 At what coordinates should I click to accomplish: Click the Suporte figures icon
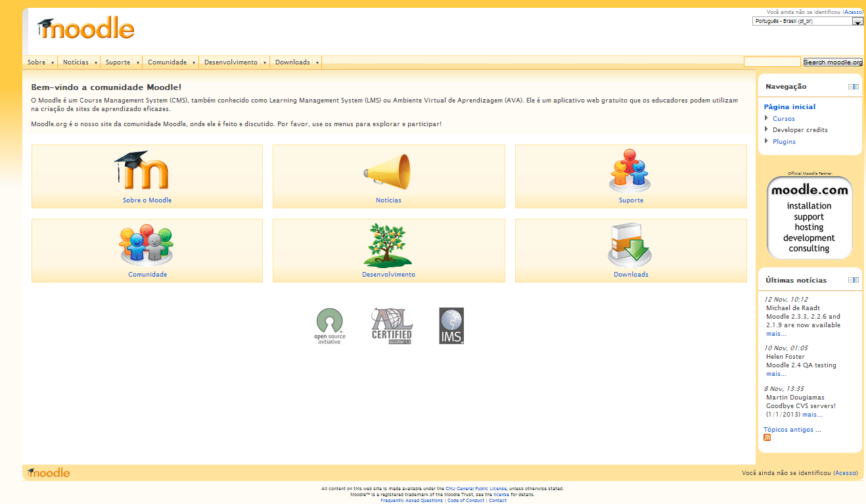pyautogui.click(x=630, y=170)
